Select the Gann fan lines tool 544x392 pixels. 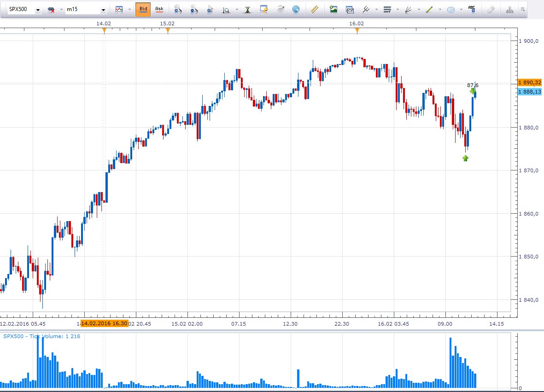(x=409, y=10)
